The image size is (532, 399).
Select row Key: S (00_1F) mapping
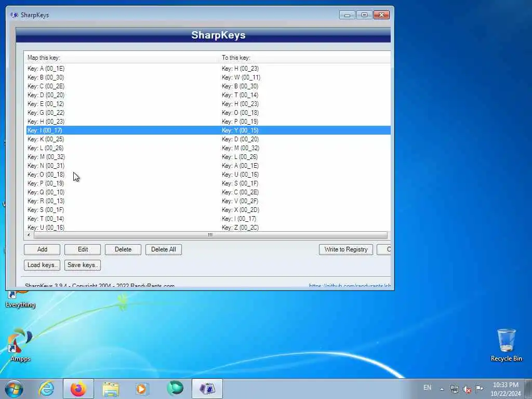[x=208, y=210]
